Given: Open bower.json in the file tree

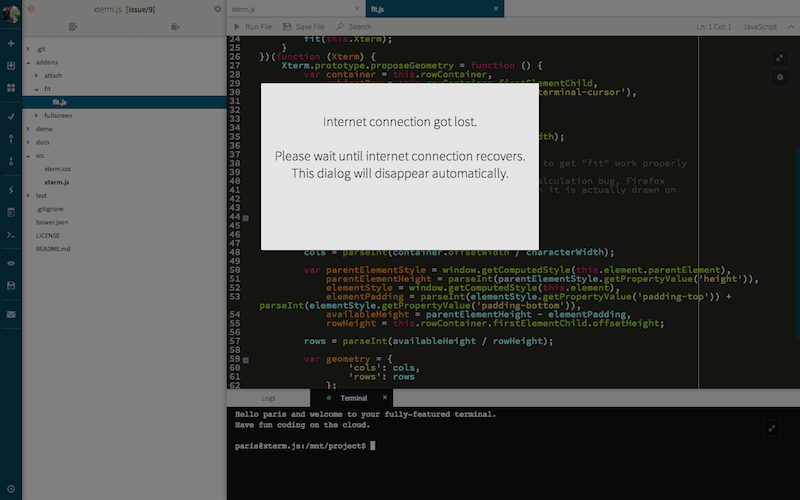Looking at the screenshot, I should point(50,222).
